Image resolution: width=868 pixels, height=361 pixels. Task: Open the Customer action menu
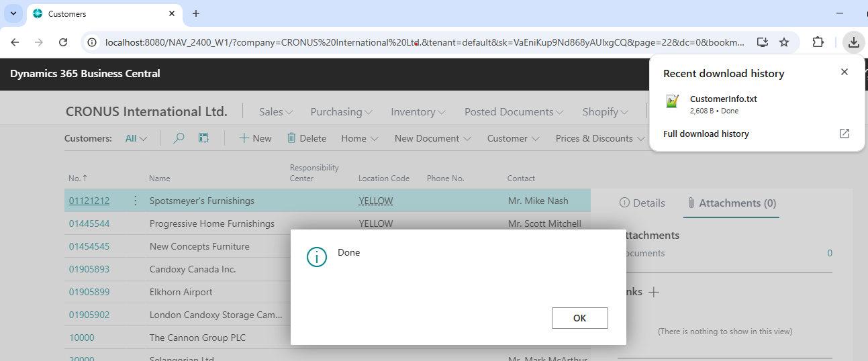(x=514, y=138)
